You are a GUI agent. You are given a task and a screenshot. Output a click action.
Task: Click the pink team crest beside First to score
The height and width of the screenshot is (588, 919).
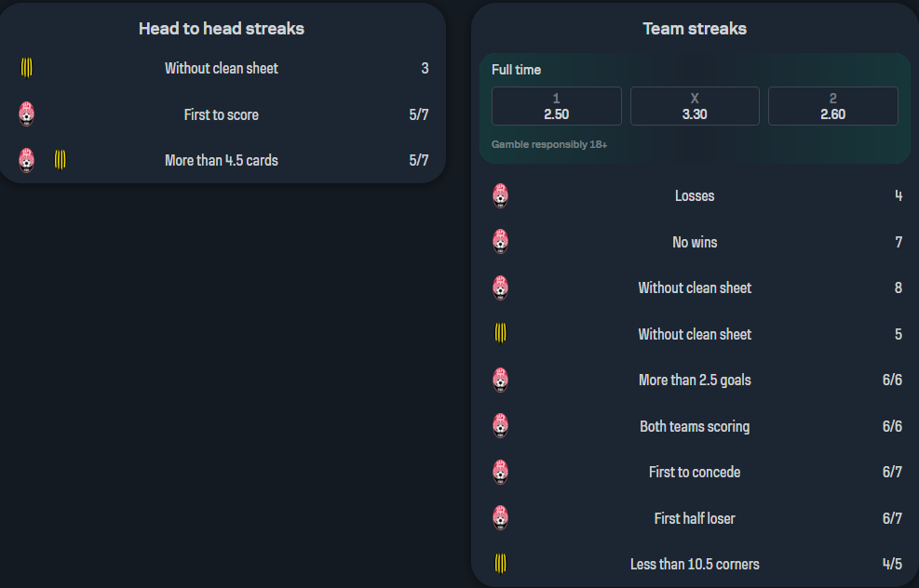click(x=27, y=114)
